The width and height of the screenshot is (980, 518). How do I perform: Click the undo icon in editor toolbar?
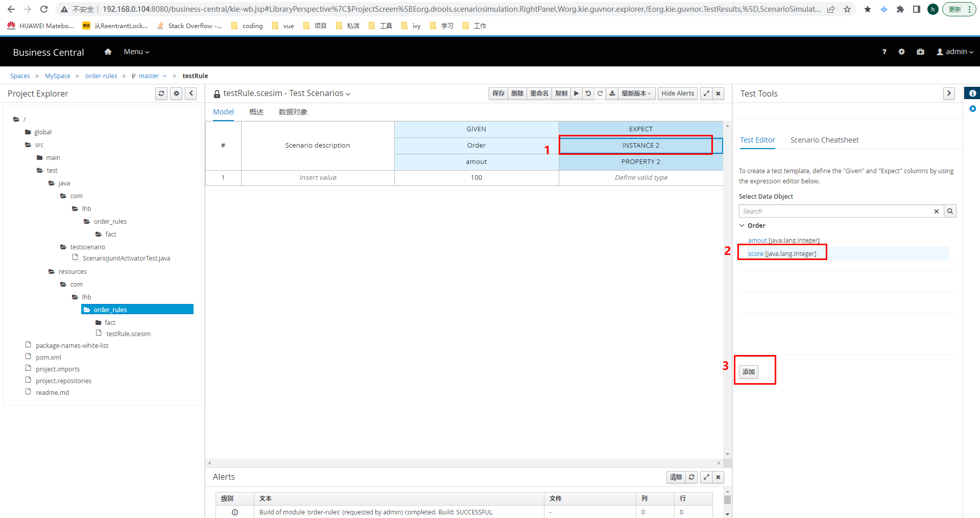588,93
